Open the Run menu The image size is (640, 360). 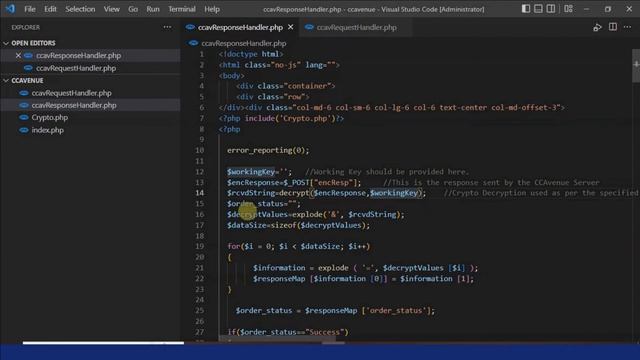pyautogui.click(x=153, y=9)
